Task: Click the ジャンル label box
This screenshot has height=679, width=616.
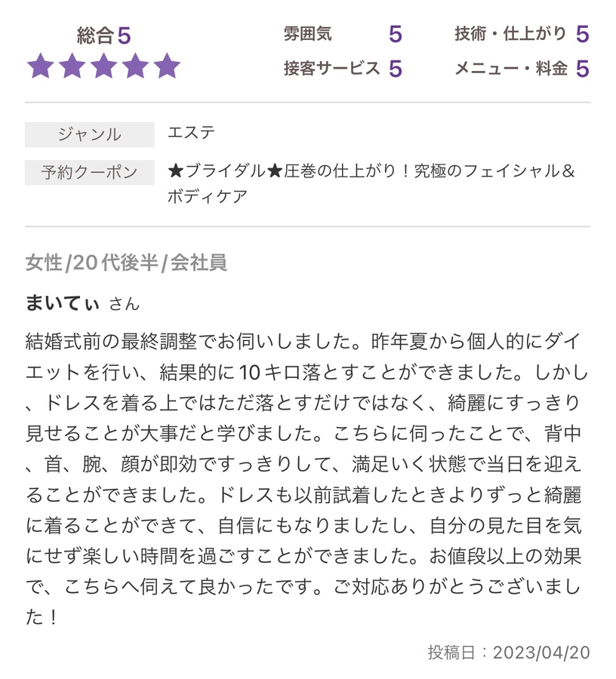Action: point(89,135)
